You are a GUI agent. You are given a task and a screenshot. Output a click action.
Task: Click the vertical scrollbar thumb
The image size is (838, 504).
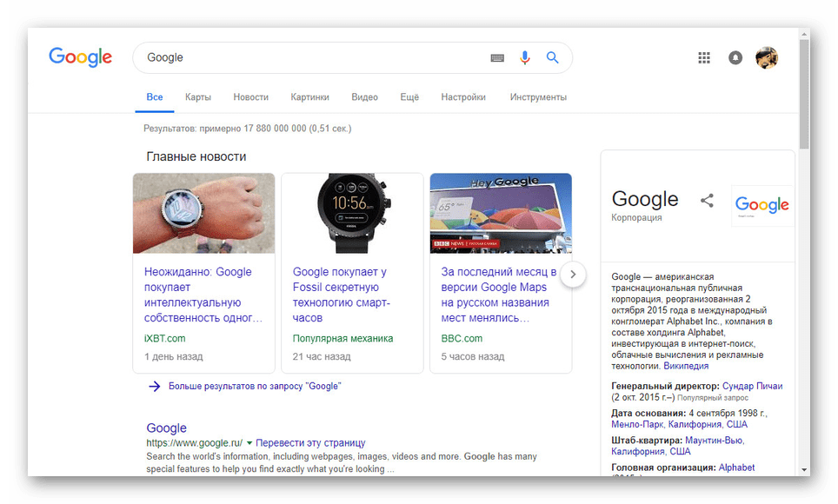point(804,94)
